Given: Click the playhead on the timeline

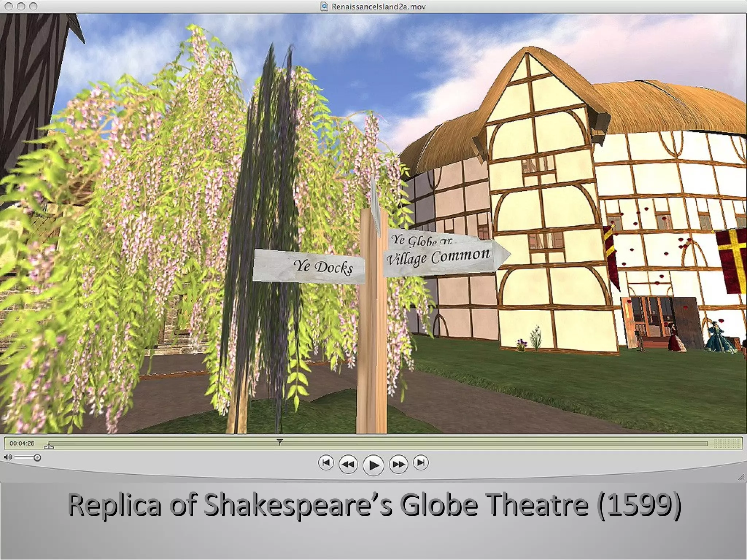Looking at the screenshot, I should [x=279, y=442].
